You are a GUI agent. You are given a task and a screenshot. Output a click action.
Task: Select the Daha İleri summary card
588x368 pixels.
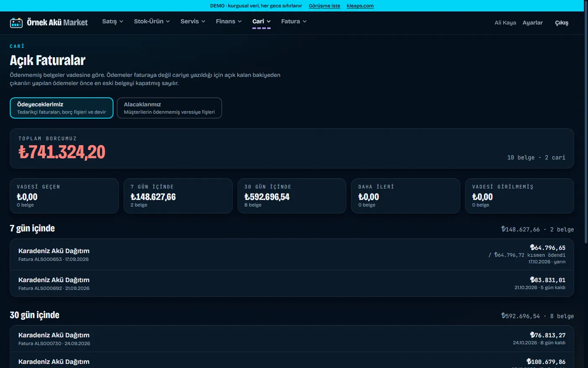(x=406, y=196)
